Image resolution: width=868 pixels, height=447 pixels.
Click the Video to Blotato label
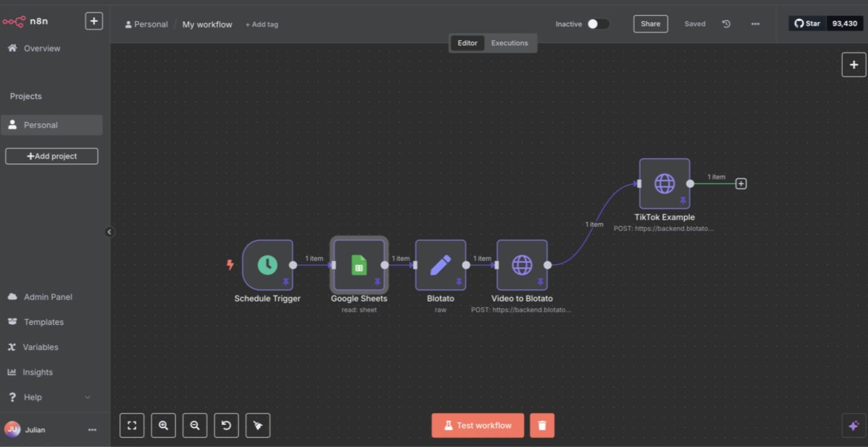click(522, 298)
